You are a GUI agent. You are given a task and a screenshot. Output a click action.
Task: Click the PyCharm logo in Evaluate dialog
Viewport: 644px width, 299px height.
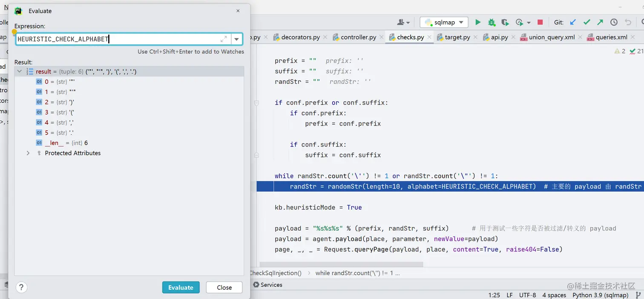pos(18,11)
